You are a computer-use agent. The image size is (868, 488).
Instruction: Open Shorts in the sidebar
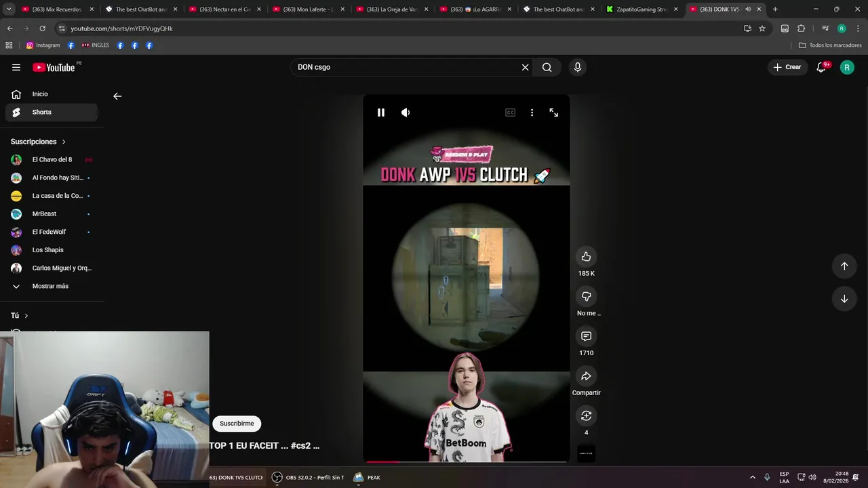pos(52,113)
